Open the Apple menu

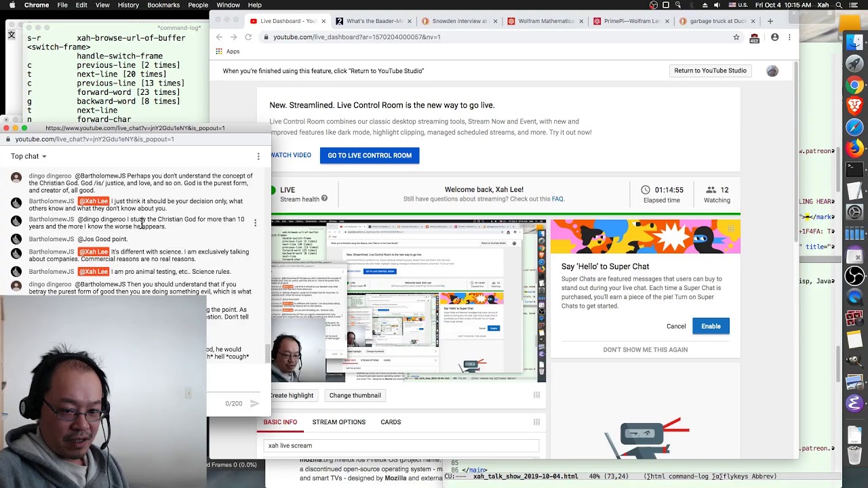11,5
